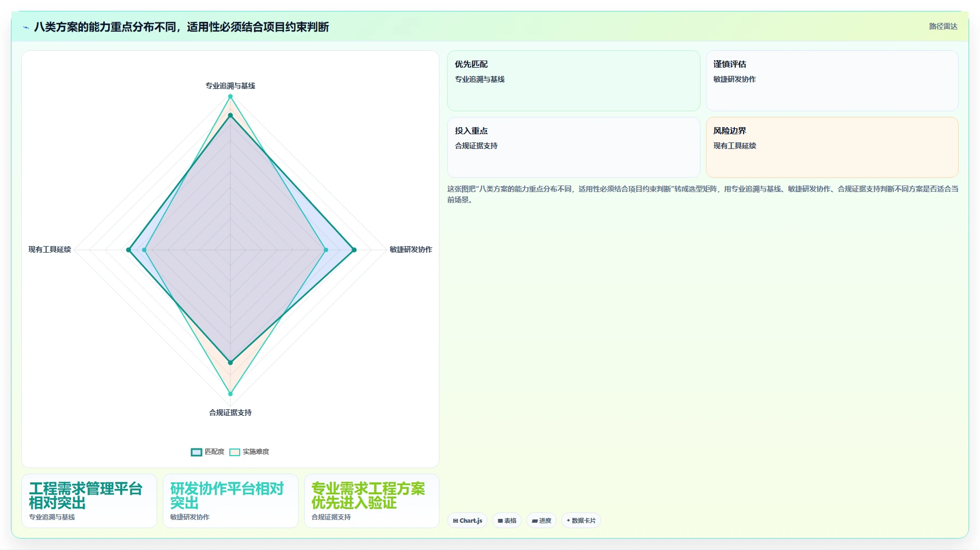Image resolution: width=980 pixels, height=550 pixels.
Task: Open the 优先匹配 card
Action: point(573,81)
